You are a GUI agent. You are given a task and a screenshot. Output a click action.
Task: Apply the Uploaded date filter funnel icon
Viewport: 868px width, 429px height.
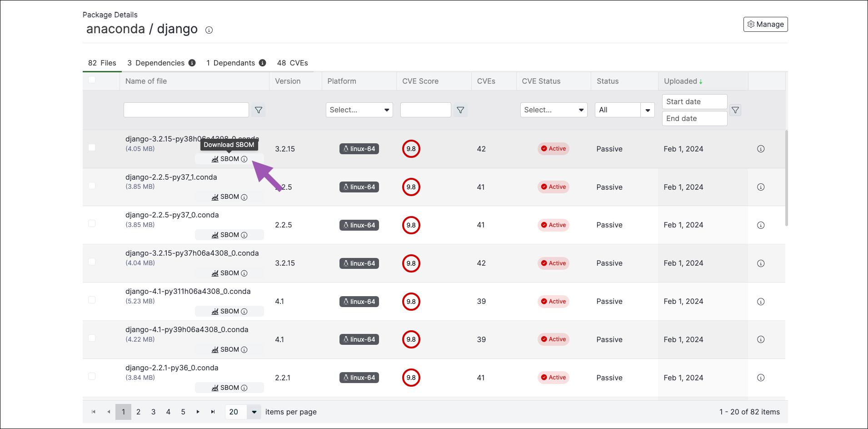click(735, 110)
